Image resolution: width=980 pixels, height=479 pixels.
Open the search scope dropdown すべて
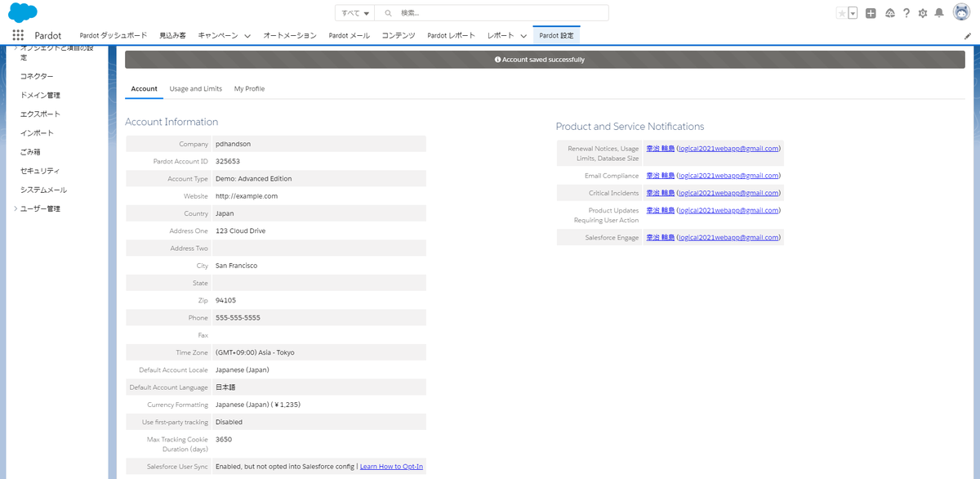[x=355, y=13]
